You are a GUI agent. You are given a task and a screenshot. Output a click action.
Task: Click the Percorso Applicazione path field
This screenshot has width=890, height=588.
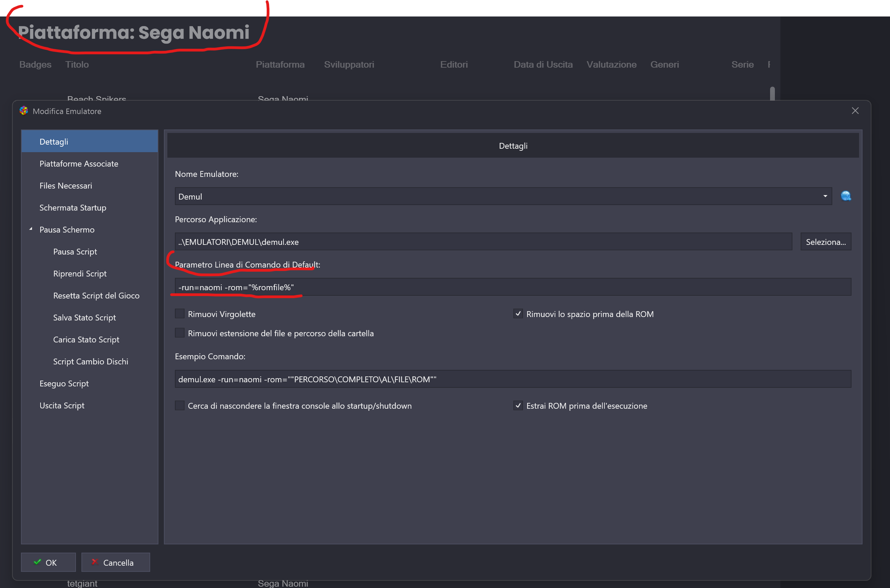point(483,242)
